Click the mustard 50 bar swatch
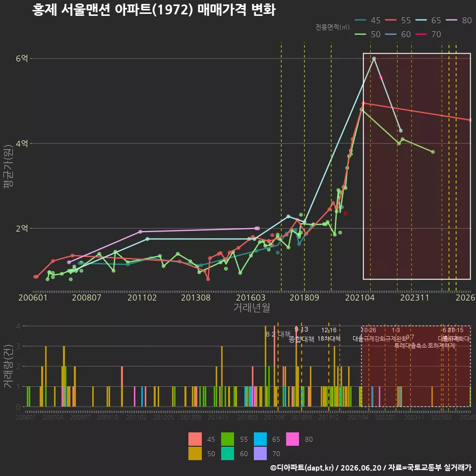 (195, 453)
